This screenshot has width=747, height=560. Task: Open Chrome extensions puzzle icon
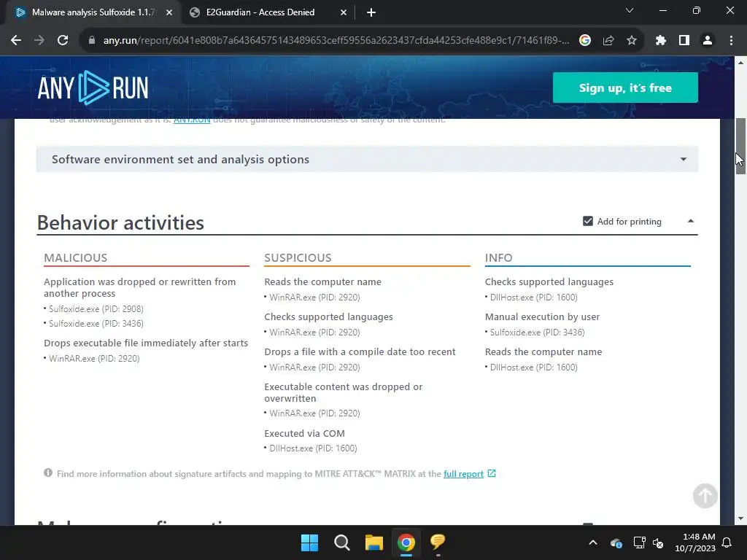(660, 41)
